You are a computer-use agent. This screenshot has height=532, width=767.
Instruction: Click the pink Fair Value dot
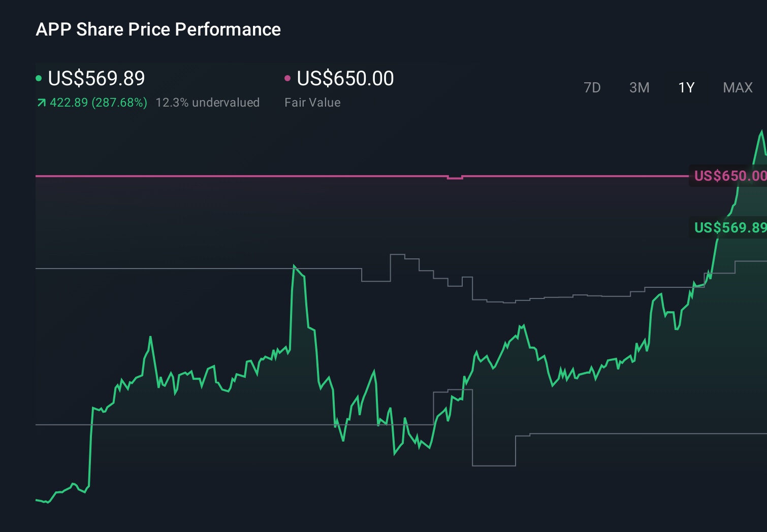pyautogui.click(x=287, y=78)
